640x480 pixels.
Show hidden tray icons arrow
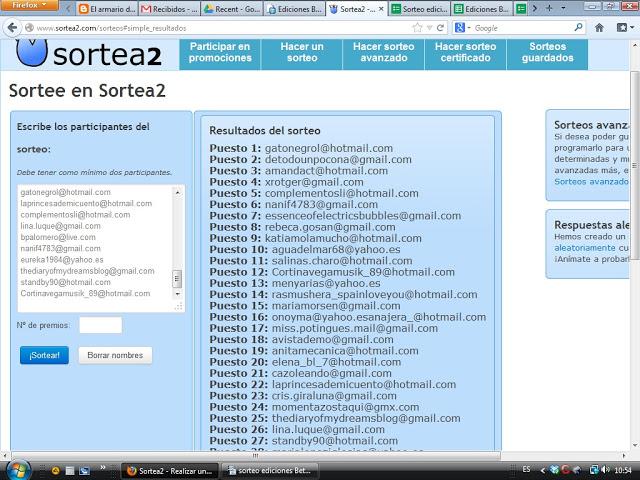[543, 470]
